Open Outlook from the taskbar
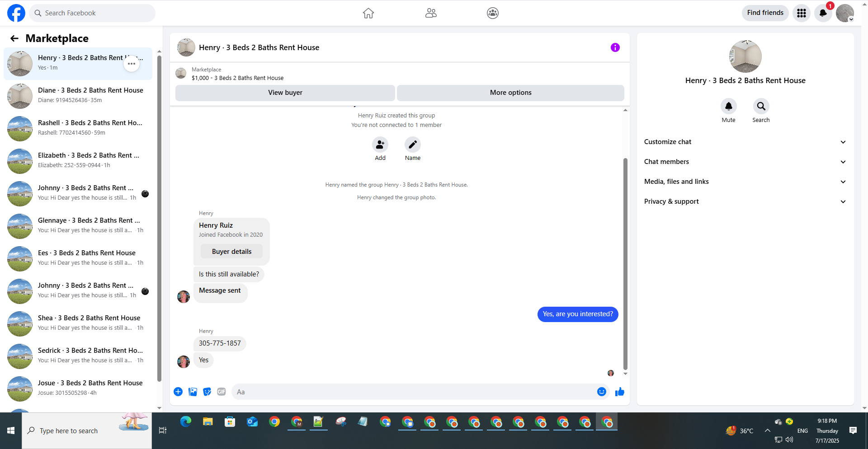Image resolution: width=868 pixels, height=449 pixels. pos(252,422)
